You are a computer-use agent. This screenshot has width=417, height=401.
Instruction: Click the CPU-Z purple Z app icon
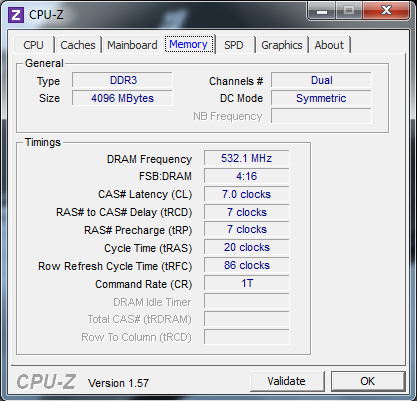point(16,15)
